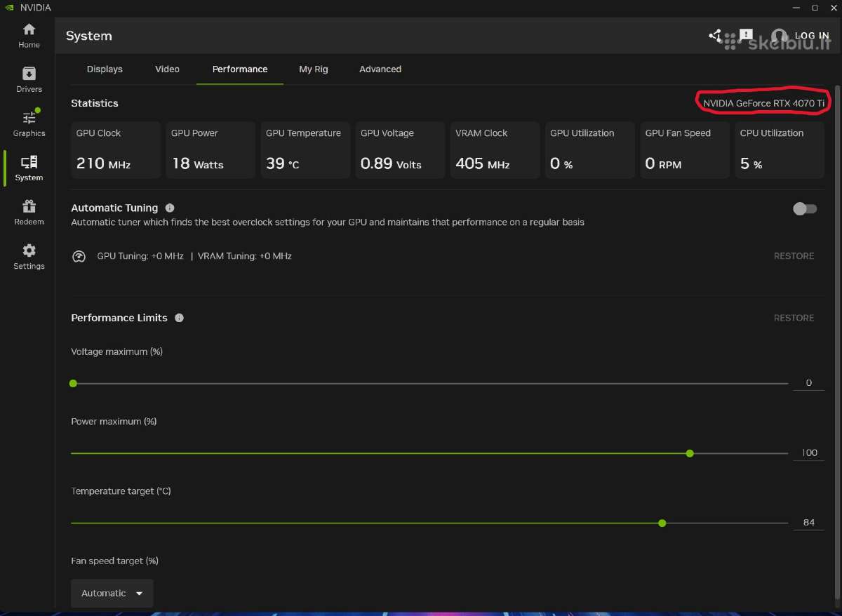The width and height of the screenshot is (842, 616).
Task: Click the 'Fan speed target (%)' label
Action: point(114,561)
